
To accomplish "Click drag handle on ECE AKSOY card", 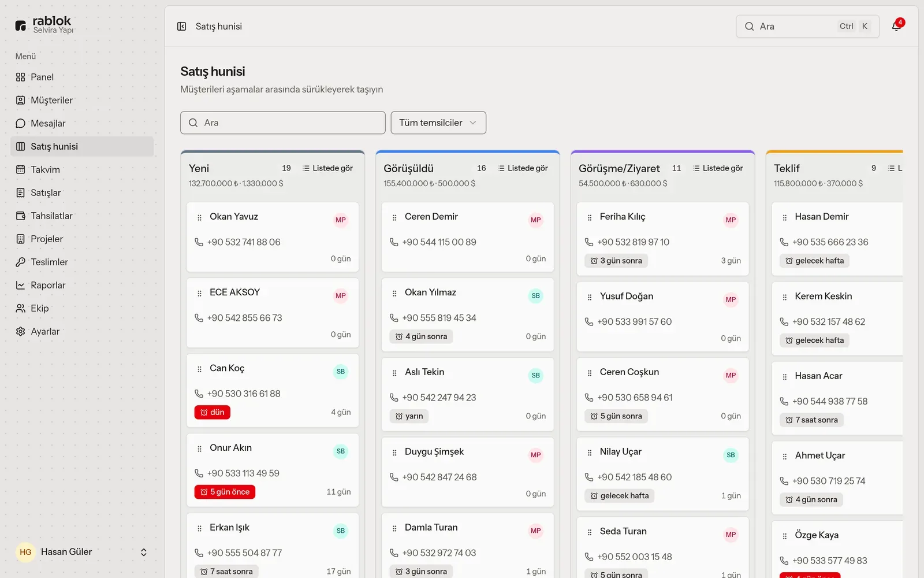I will click(x=199, y=293).
